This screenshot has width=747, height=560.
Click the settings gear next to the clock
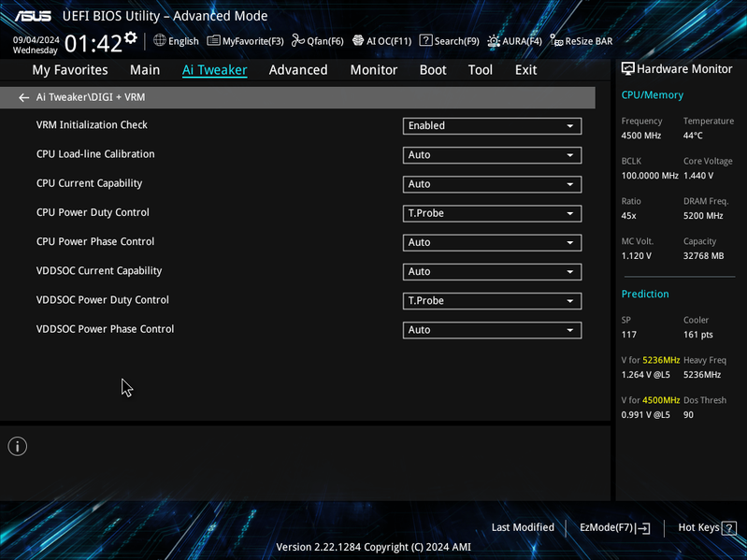tap(131, 37)
